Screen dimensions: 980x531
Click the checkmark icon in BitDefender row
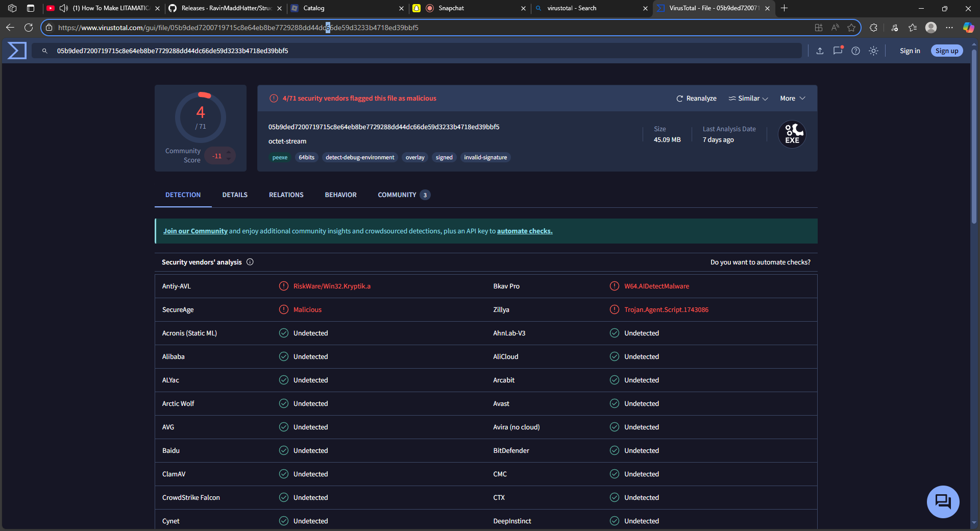click(615, 450)
